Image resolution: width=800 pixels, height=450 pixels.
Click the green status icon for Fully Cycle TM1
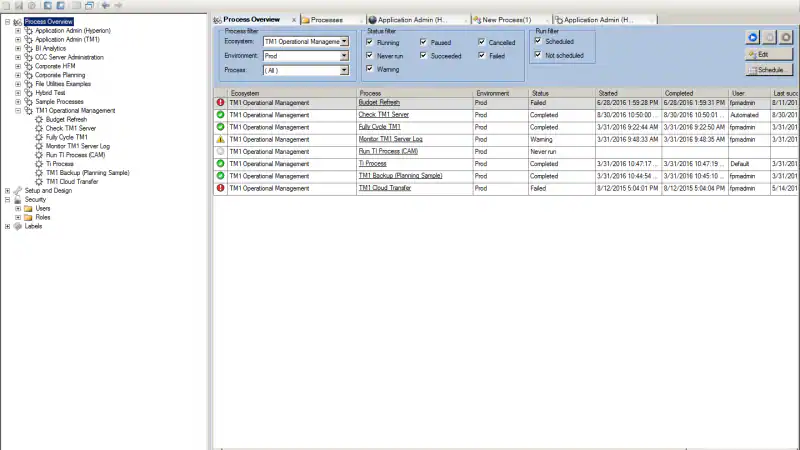[x=220, y=127]
